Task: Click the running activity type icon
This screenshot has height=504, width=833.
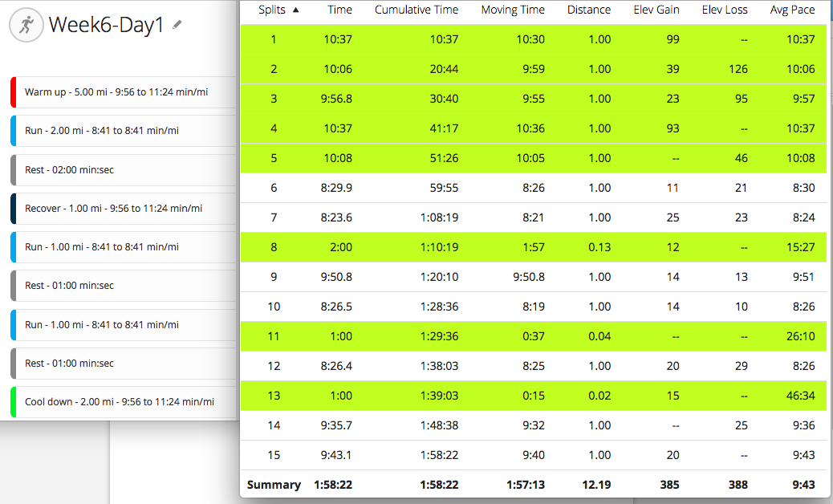Action: (26, 25)
